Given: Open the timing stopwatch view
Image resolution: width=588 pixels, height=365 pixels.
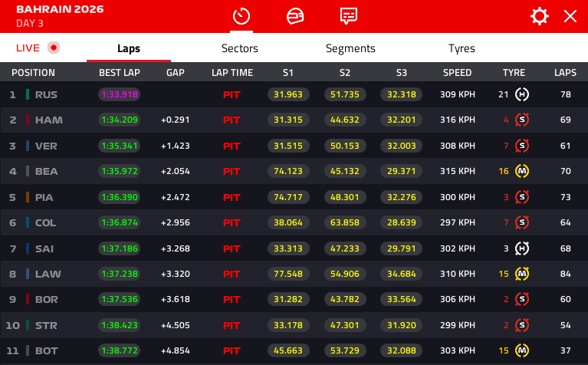Looking at the screenshot, I should click(x=241, y=16).
